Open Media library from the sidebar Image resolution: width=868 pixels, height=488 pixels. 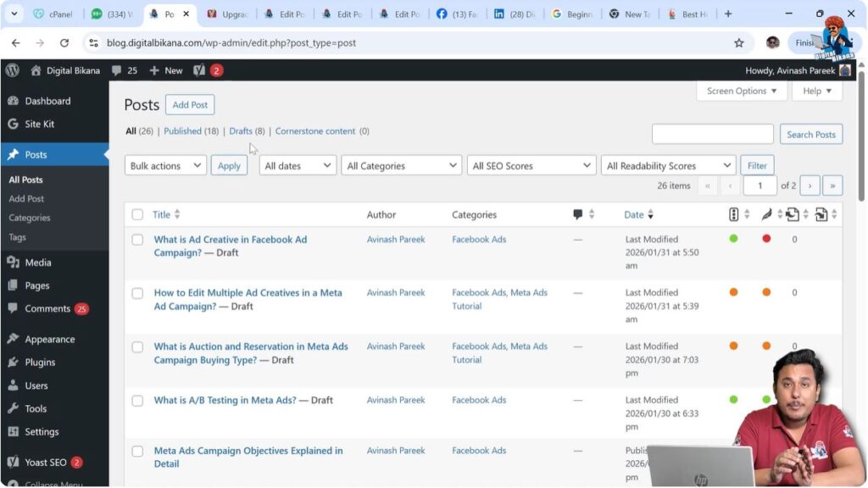coord(38,262)
